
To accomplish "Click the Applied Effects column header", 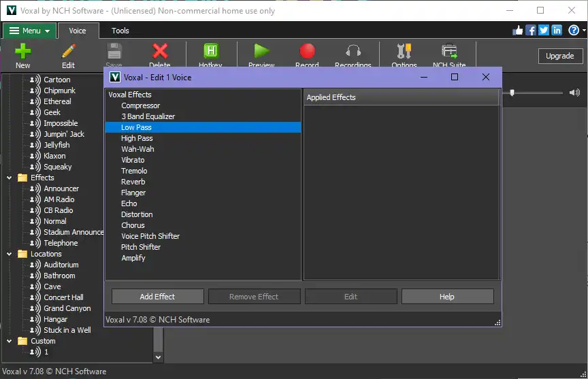I will 401,97.
